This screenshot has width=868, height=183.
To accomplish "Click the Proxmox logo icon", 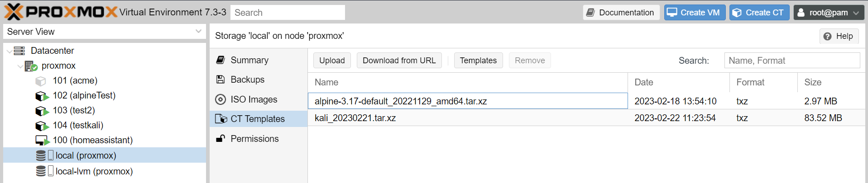I will click(x=14, y=12).
